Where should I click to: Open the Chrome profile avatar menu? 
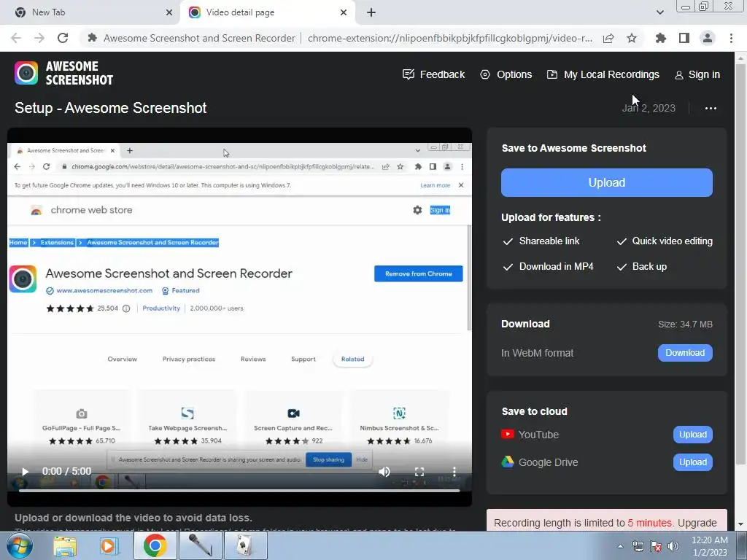[x=708, y=38]
